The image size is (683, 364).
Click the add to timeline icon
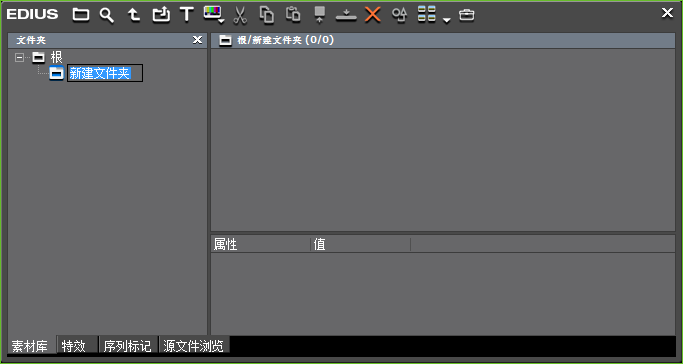pos(346,15)
